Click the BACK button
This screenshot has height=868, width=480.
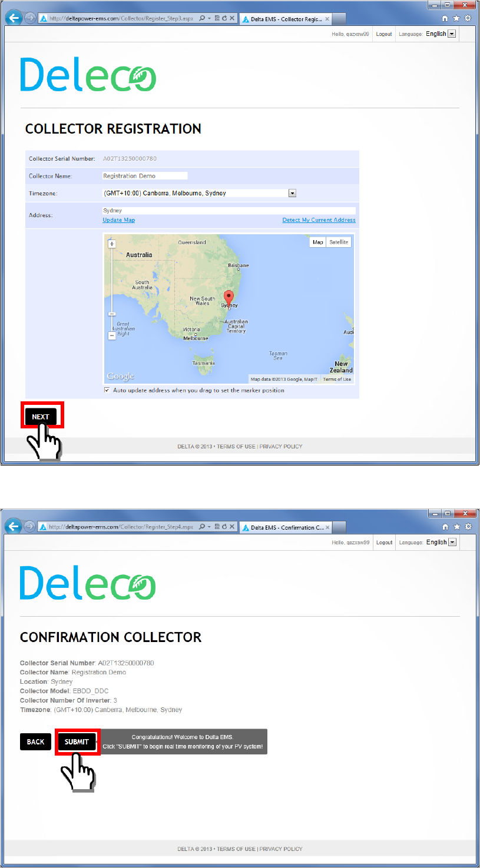(35, 741)
